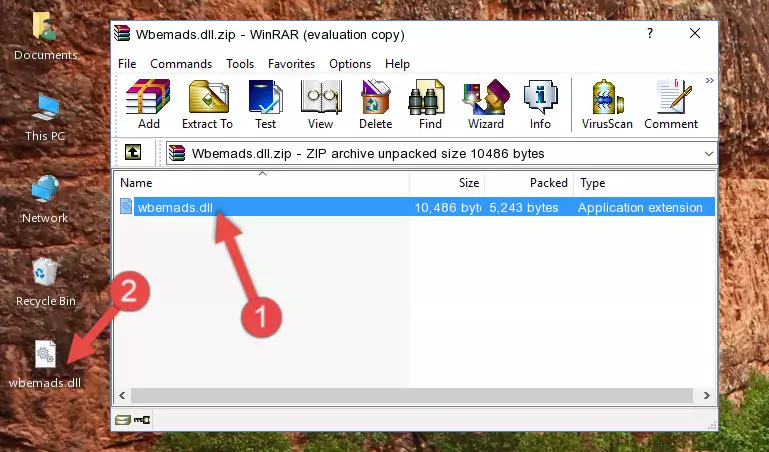Screen dimensions: 769x452
Task: Open the Help menu
Action: point(397,64)
